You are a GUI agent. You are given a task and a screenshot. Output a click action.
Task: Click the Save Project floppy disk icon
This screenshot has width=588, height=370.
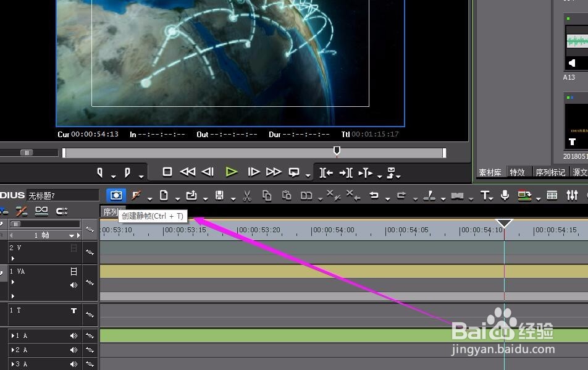coord(219,195)
